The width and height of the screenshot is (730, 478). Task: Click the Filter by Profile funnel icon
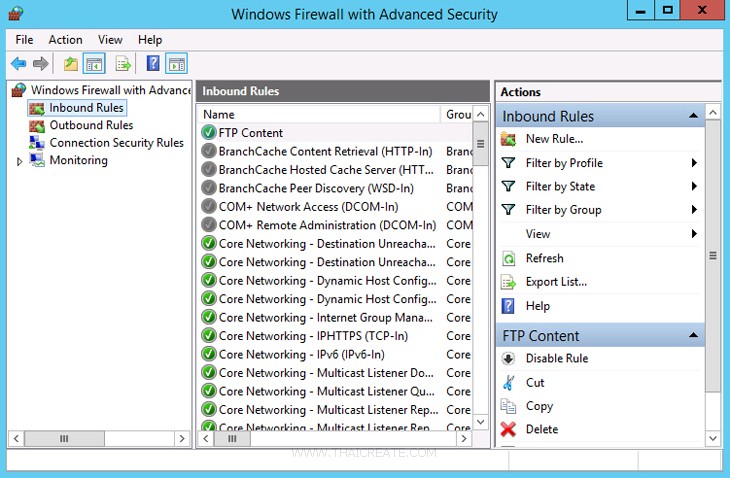coord(508,163)
